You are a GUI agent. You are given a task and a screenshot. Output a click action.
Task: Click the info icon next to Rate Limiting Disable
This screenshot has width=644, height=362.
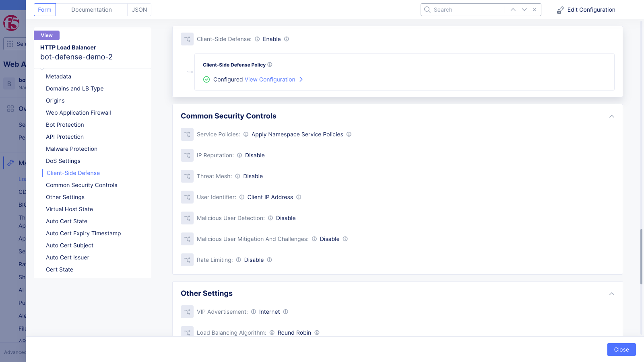pos(270,260)
